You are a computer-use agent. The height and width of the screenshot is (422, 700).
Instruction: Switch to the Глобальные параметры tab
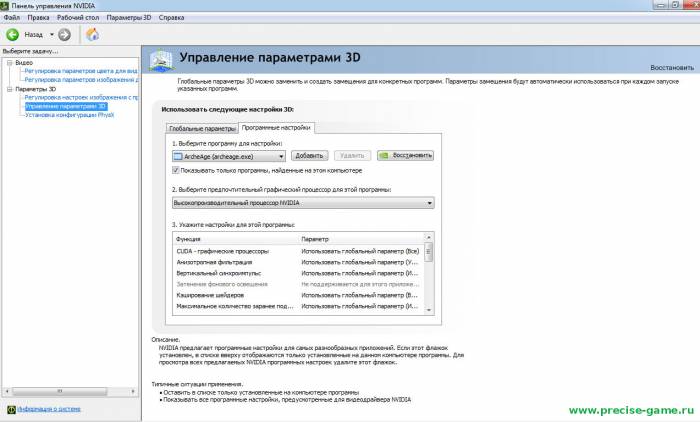click(201, 128)
